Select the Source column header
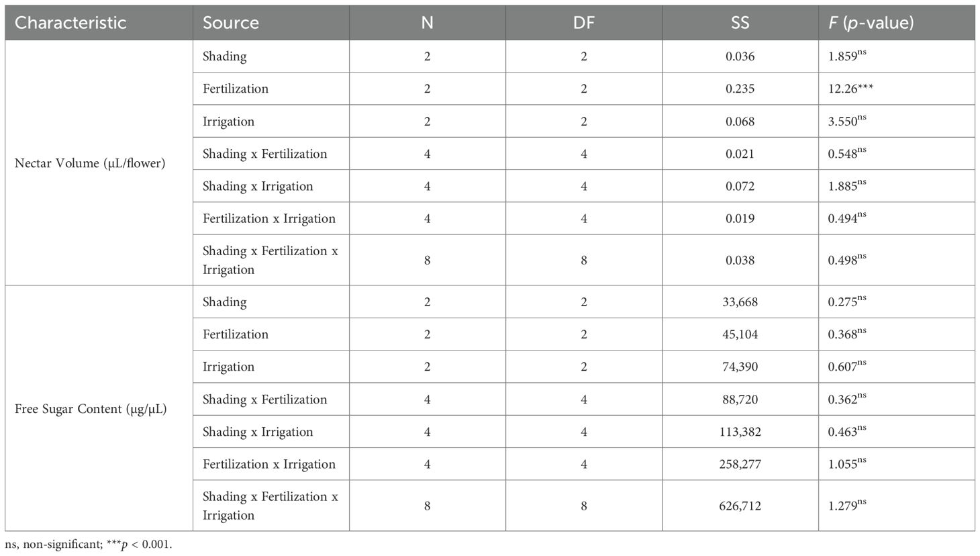The width and height of the screenshot is (980, 556). (231, 23)
